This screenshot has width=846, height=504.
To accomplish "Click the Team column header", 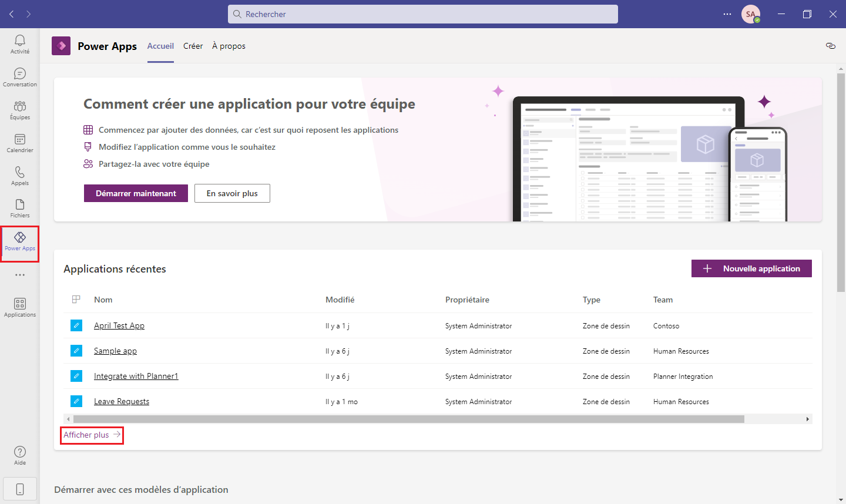I will pos(663,300).
